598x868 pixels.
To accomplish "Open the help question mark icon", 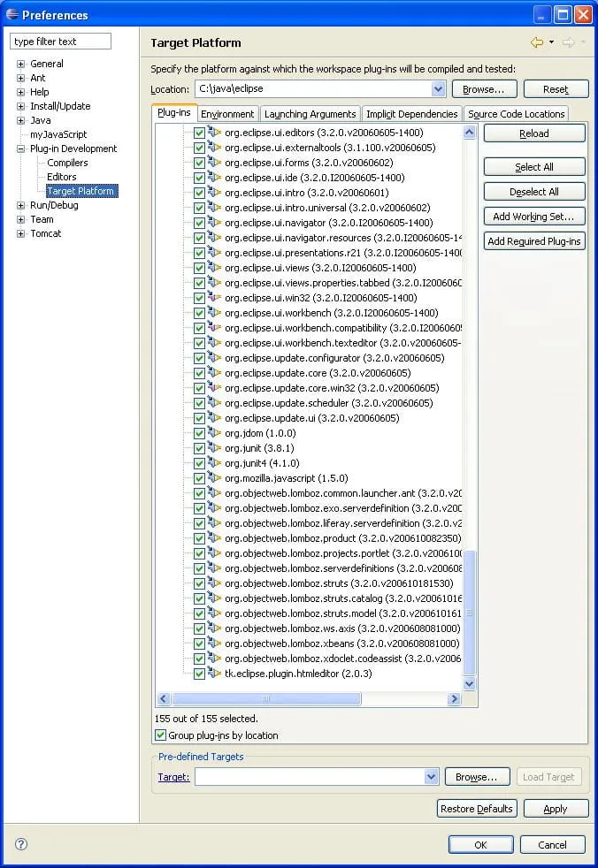I will (x=21, y=843).
